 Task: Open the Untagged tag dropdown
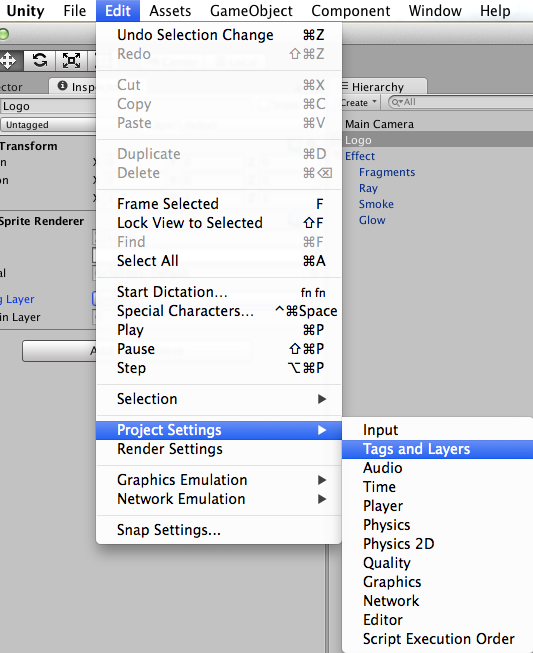[x=48, y=125]
